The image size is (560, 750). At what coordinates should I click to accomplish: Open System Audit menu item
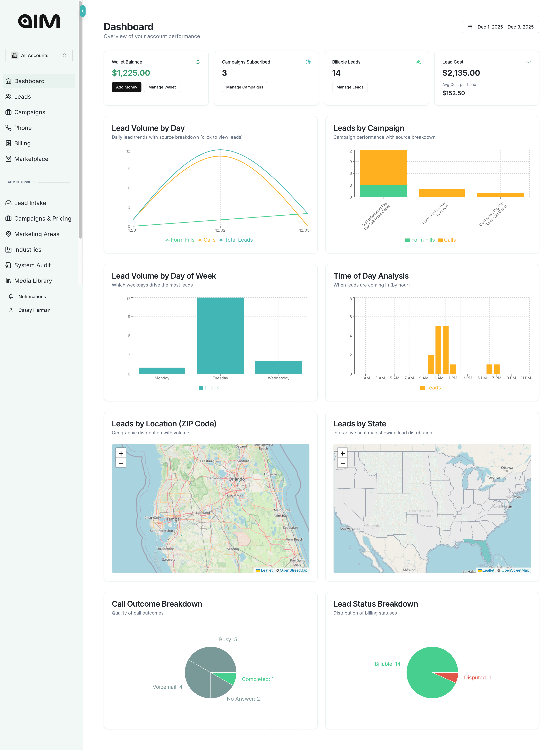32,265
